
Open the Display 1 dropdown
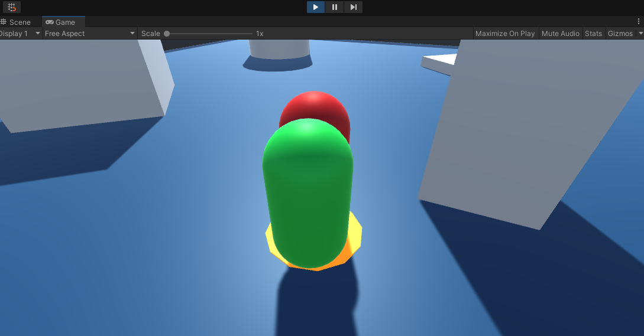pyautogui.click(x=21, y=34)
